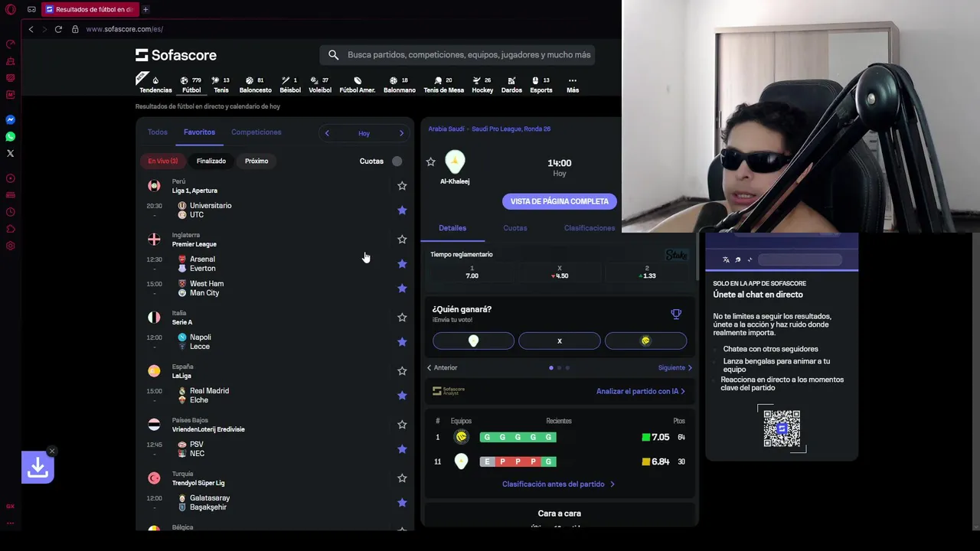Switch to Favoritos tab
The width and height of the screenshot is (980, 551).
[199, 132]
